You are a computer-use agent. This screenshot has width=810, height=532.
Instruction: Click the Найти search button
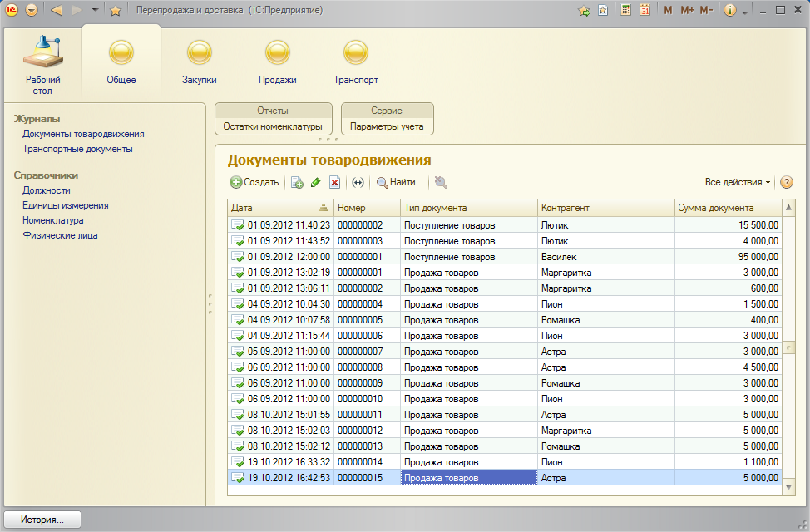[x=400, y=182]
